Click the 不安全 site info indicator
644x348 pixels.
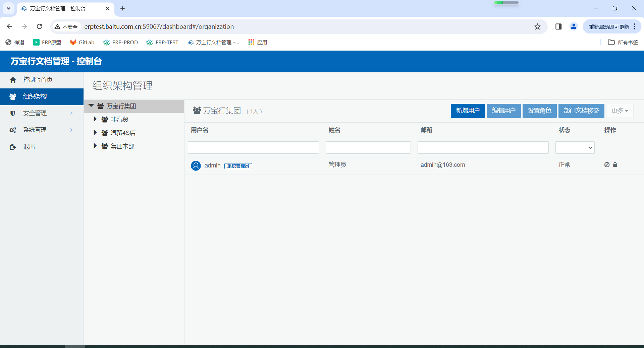pyautogui.click(x=66, y=27)
